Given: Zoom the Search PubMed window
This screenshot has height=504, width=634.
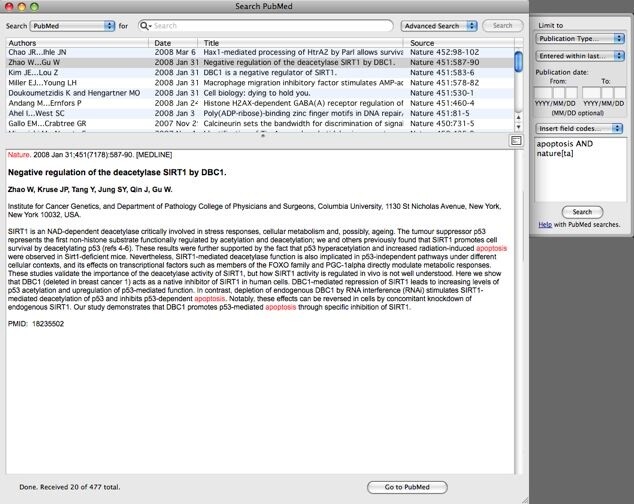Looking at the screenshot, I should point(35,6).
